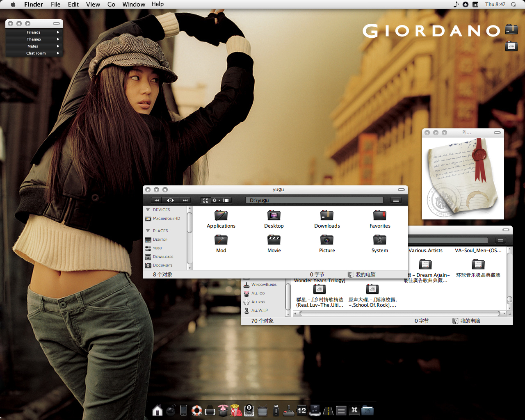Open the Go menu

pyautogui.click(x=111, y=4)
